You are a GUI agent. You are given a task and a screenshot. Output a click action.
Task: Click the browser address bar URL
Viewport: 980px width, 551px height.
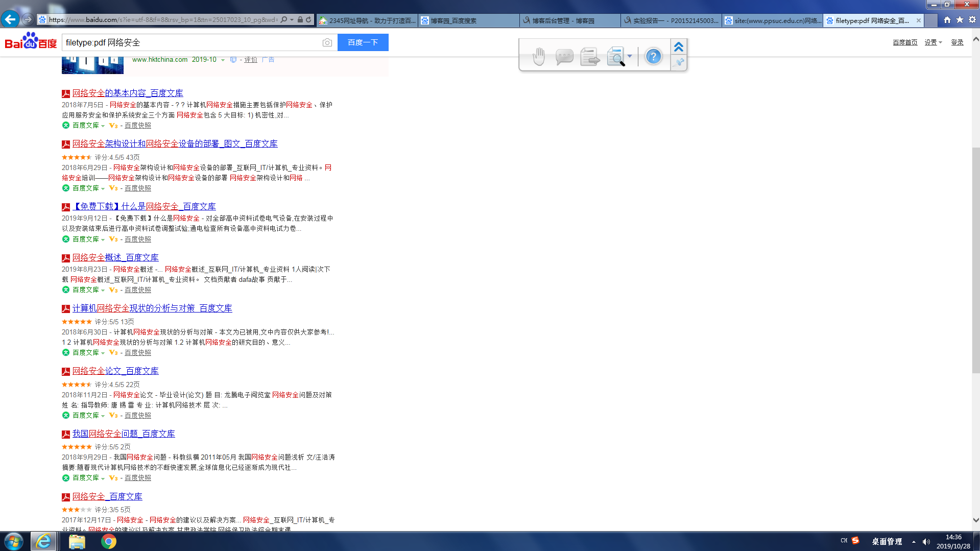click(163, 20)
